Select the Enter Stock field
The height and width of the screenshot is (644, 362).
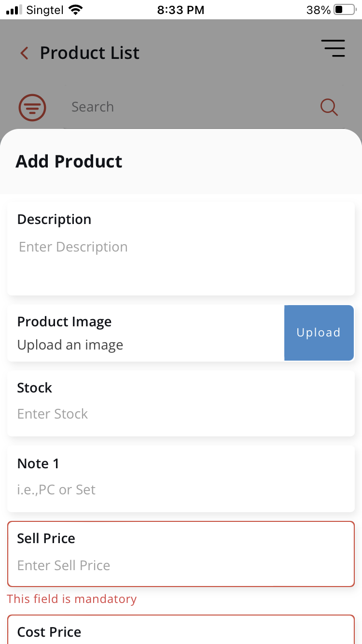[x=181, y=404]
